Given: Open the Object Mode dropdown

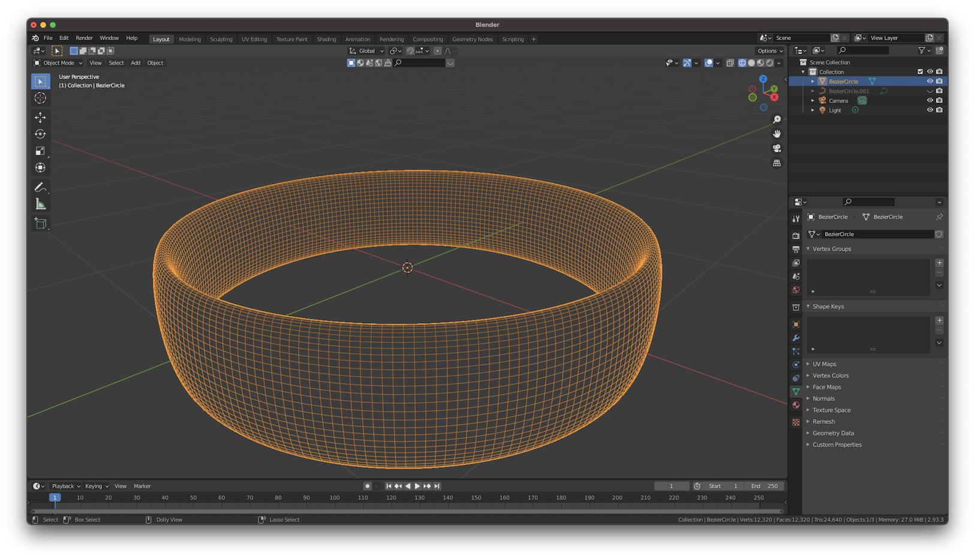Looking at the screenshot, I should point(58,63).
